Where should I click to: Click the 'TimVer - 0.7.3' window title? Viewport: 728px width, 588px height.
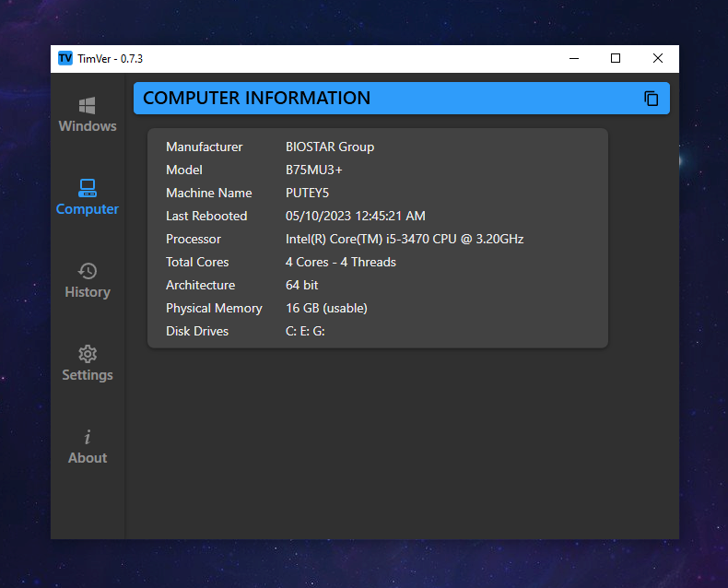point(110,59)
